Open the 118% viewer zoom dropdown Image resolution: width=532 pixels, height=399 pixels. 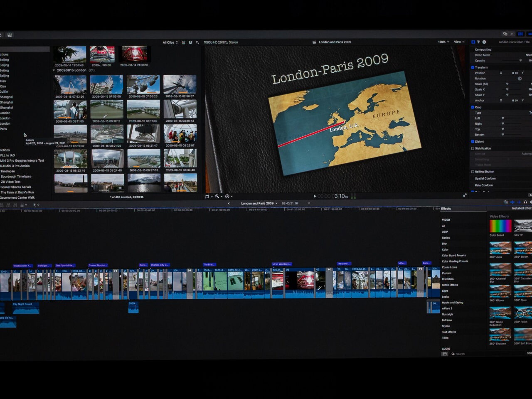443,42
